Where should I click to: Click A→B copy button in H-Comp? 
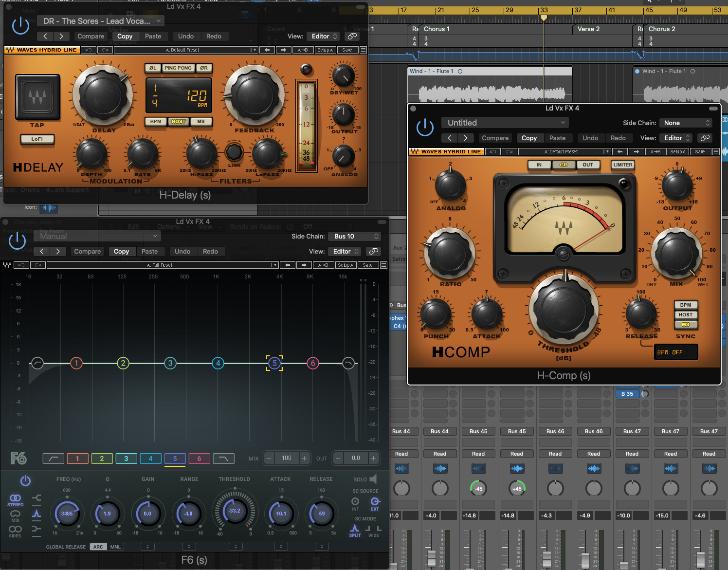655,152
